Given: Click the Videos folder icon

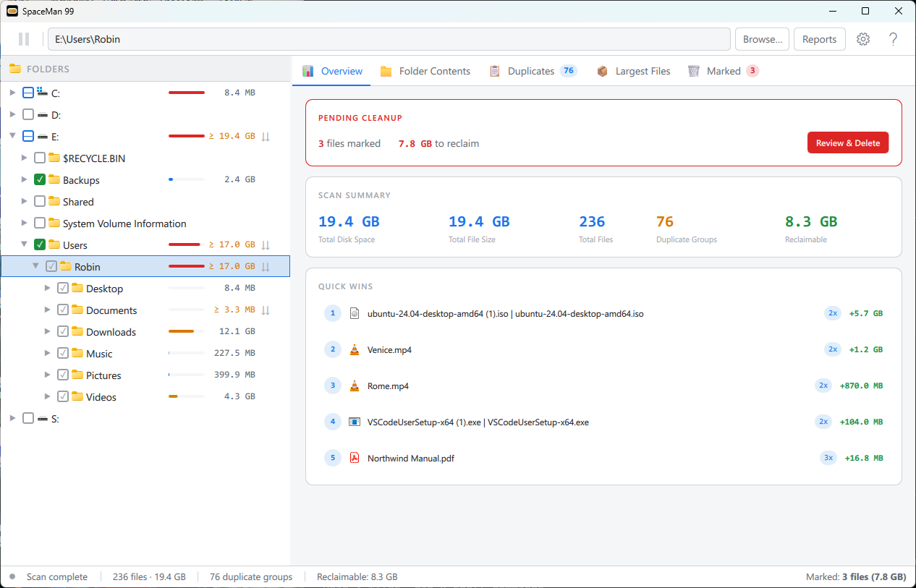Looking at the screenshot, I should pos(77,396).
